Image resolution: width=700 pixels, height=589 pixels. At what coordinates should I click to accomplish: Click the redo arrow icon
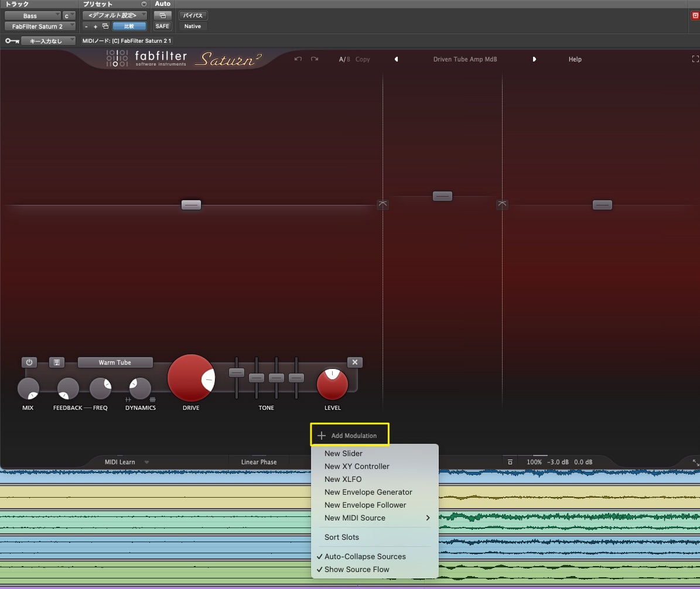[x=315, y=59]
